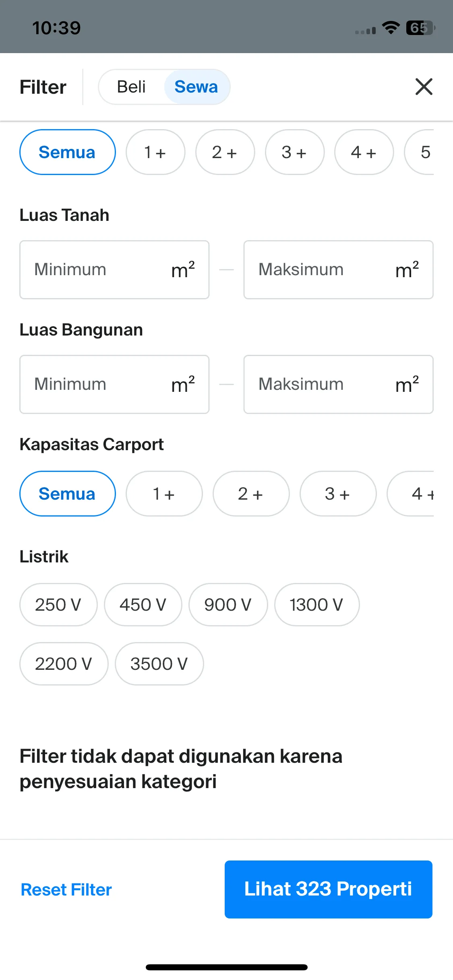Select the 2200 V electricity chip
This screenshot has height=980, width=453.
tap(64, 664)
